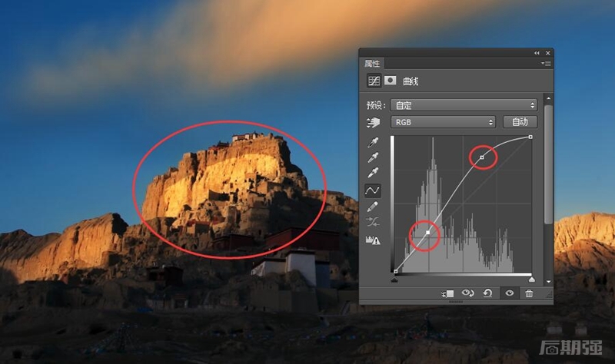Open the RGB channel dropdown

pos(444,122)
